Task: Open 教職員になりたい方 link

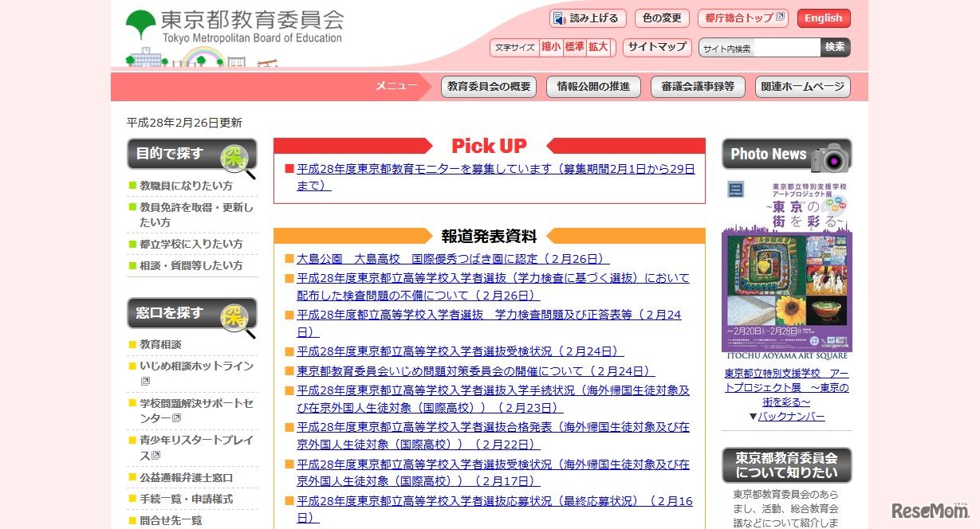Action: point(186,186)
